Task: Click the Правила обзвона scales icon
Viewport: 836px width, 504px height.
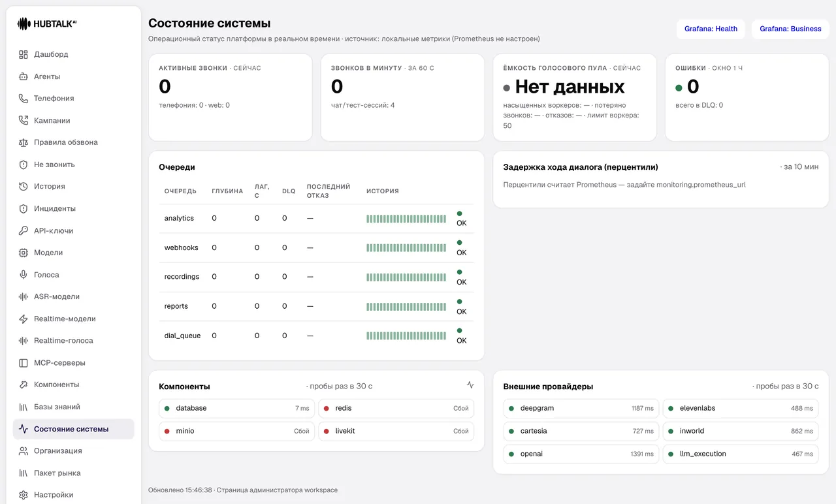Action: point(24,142)
